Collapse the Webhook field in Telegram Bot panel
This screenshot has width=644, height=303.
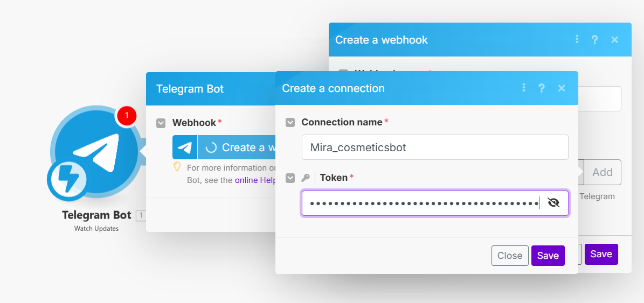coord(161,123)
